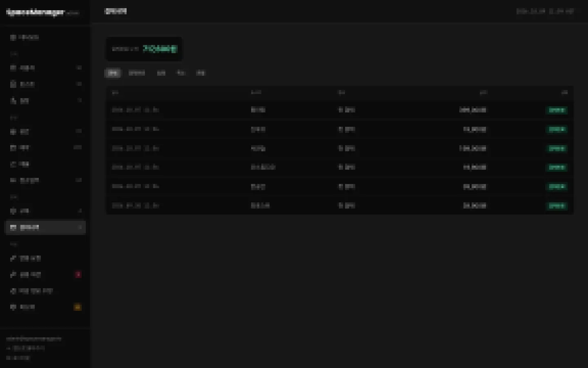This screenshot has height=368, width=588.
Task: Select the first highlighted filter tab above table
Action: click(x=113, y=73)
